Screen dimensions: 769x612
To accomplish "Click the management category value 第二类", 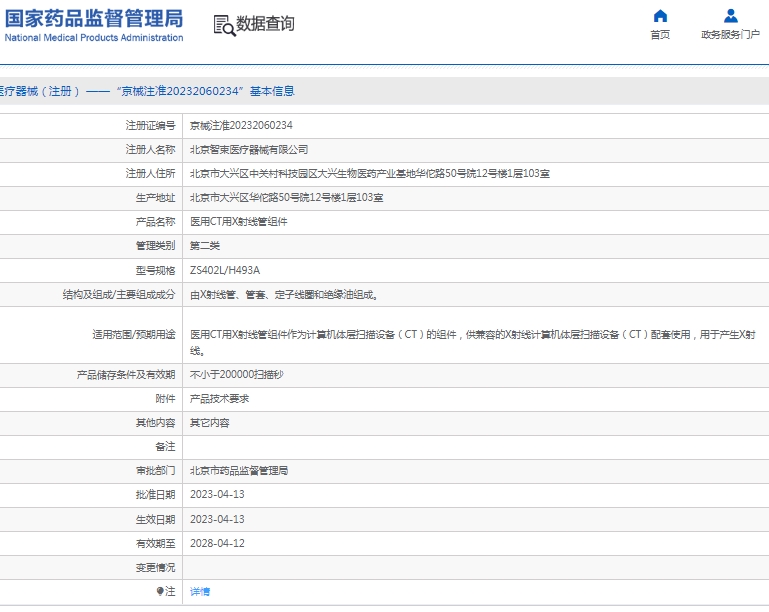I will coord(205,246).
